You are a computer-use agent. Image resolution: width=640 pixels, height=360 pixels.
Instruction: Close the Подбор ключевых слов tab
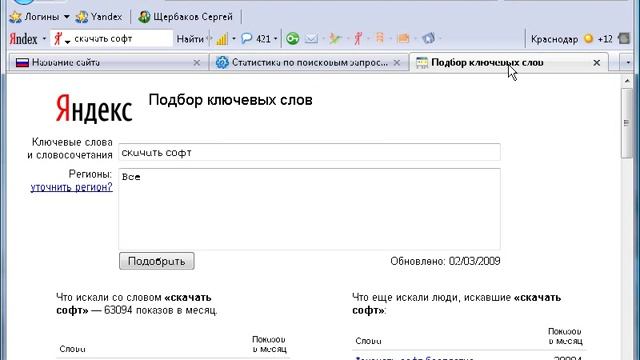(x=596, y=63)
